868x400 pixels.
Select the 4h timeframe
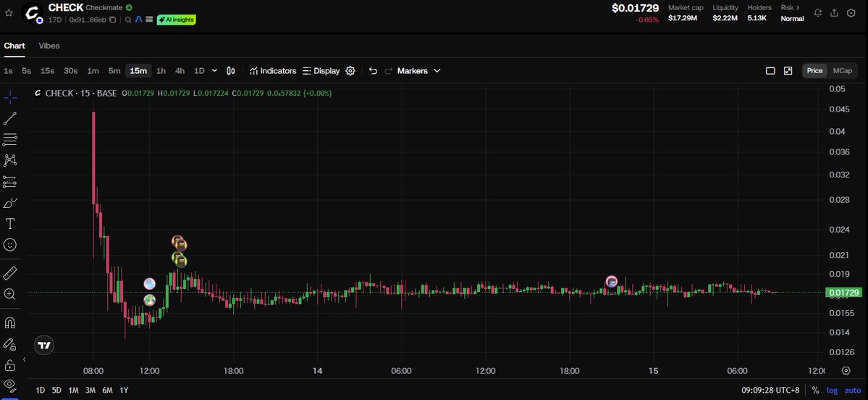[x=180, y=71]
